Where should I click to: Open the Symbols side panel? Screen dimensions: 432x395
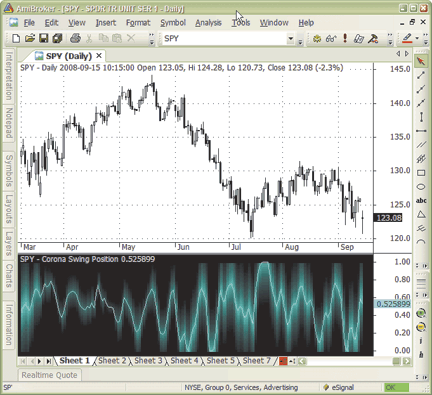coord(9,170)
